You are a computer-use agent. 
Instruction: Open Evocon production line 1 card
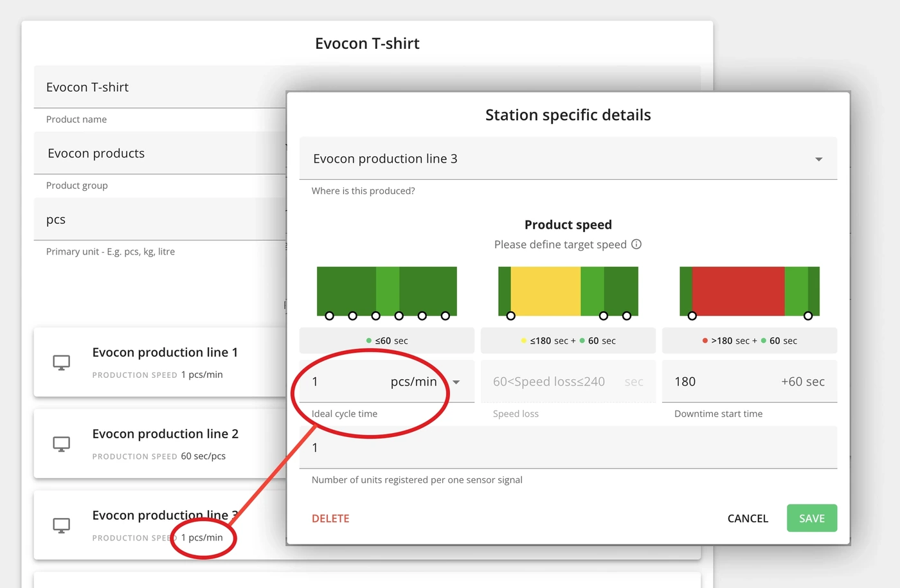pos(160,362)
